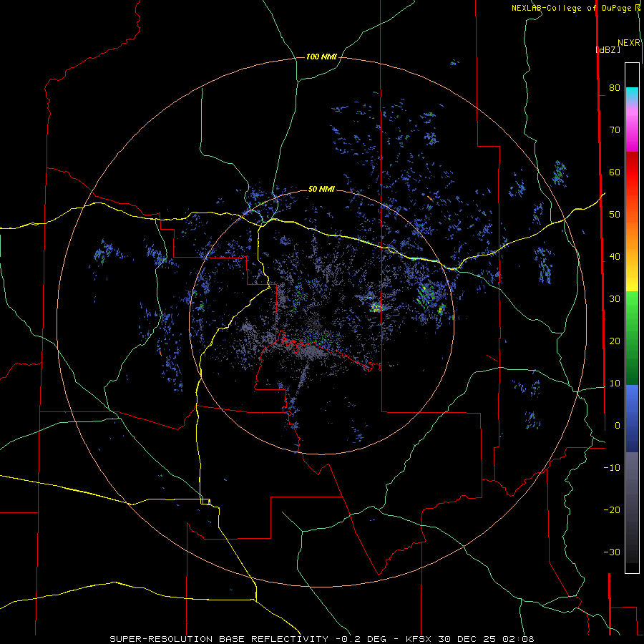This screenshot has width=644, height=644.
Task: Click the NEXR label above the color scale
Action: pyautogui.click(x=629, y=43)
